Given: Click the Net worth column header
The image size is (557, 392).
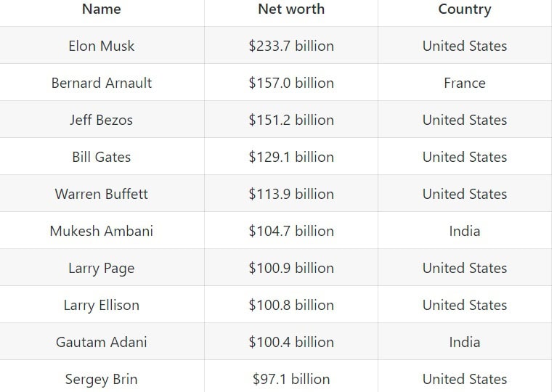Looking at the screenshot, I should [x=291, y=9].
